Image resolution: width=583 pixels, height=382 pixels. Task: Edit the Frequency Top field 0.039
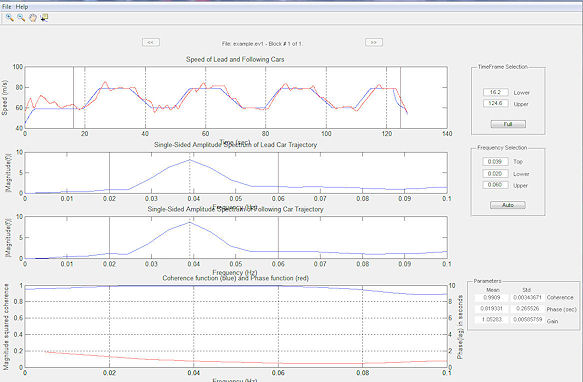click(495, 161)
